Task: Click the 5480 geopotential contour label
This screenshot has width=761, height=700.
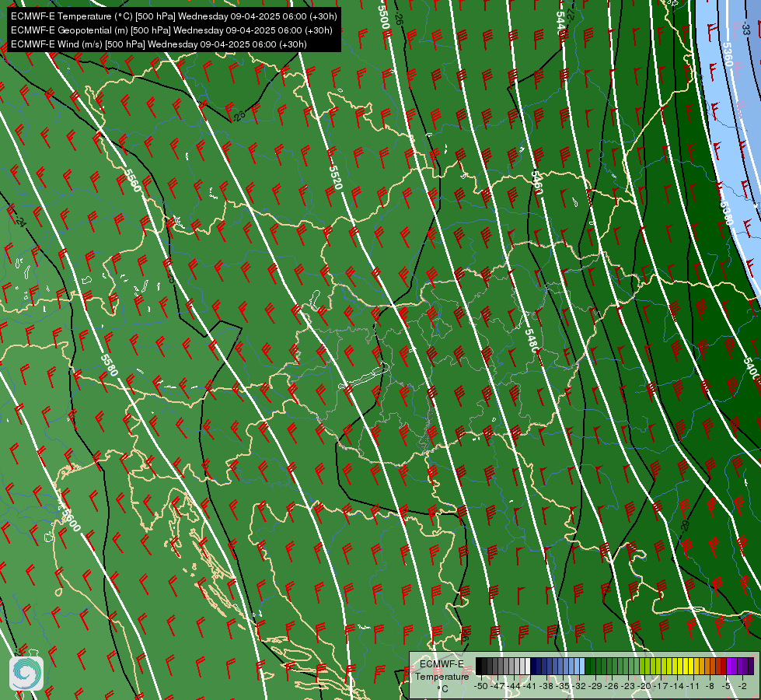Action: (x=532, y=341)
